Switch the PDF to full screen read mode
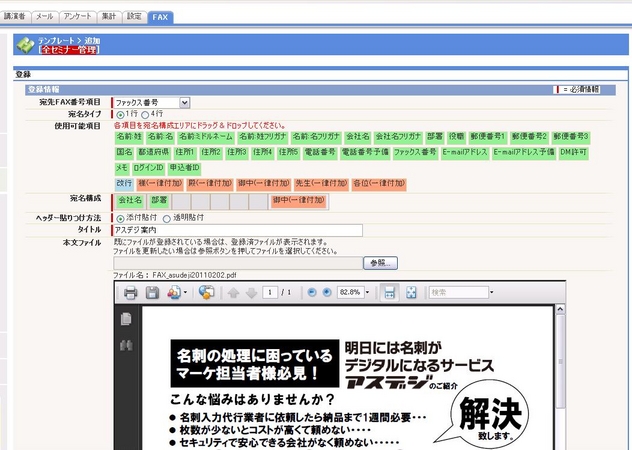 click(411, 292)
